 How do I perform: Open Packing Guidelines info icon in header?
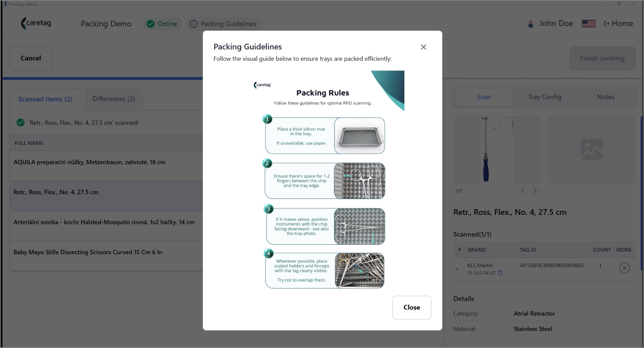(x=193, y=24)
